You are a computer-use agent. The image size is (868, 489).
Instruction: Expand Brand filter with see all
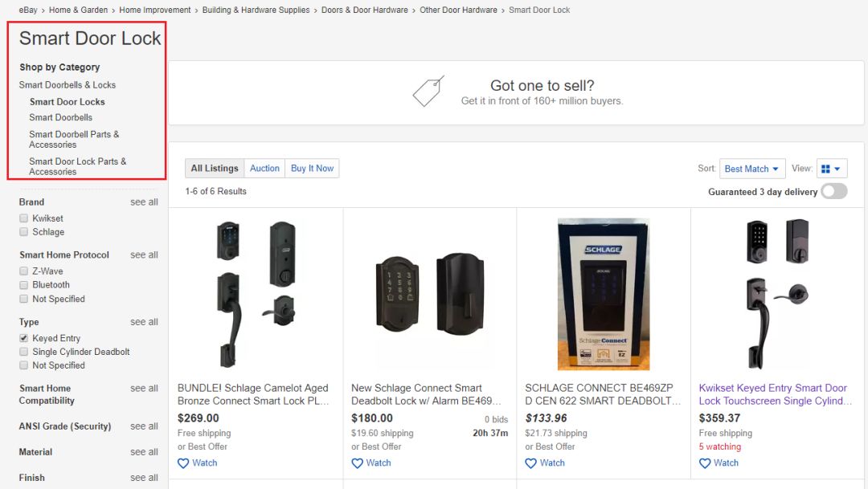[x=144, y=202]
